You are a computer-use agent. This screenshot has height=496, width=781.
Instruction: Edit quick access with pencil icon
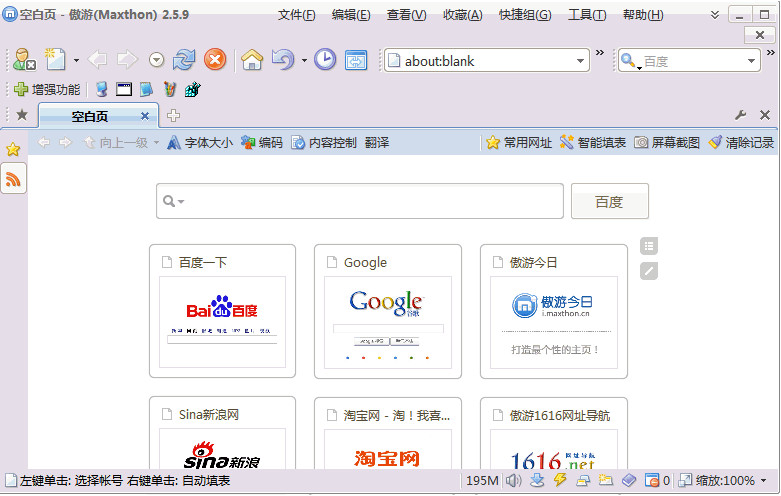click(x=649, y=271)
